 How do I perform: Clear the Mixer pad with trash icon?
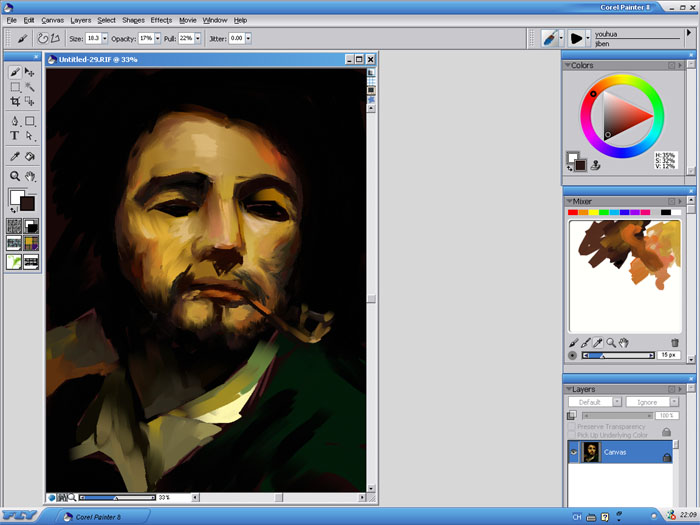tap(675, 343)
